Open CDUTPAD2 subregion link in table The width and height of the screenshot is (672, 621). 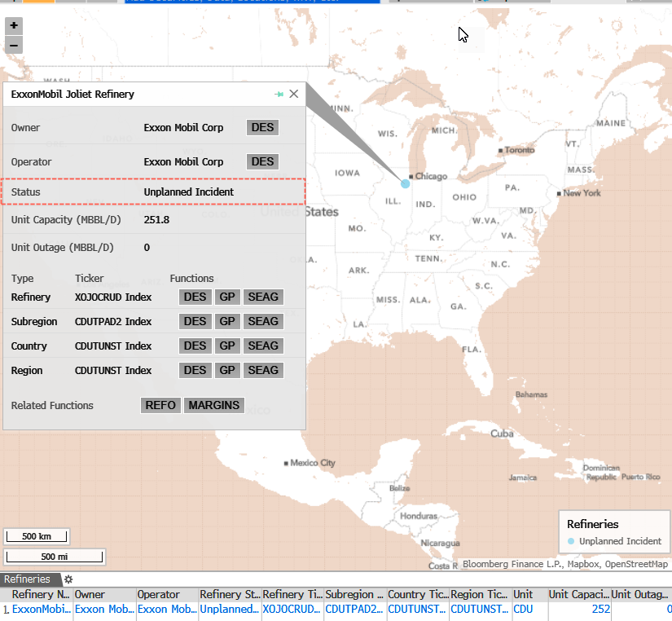(x=354, y=610)
